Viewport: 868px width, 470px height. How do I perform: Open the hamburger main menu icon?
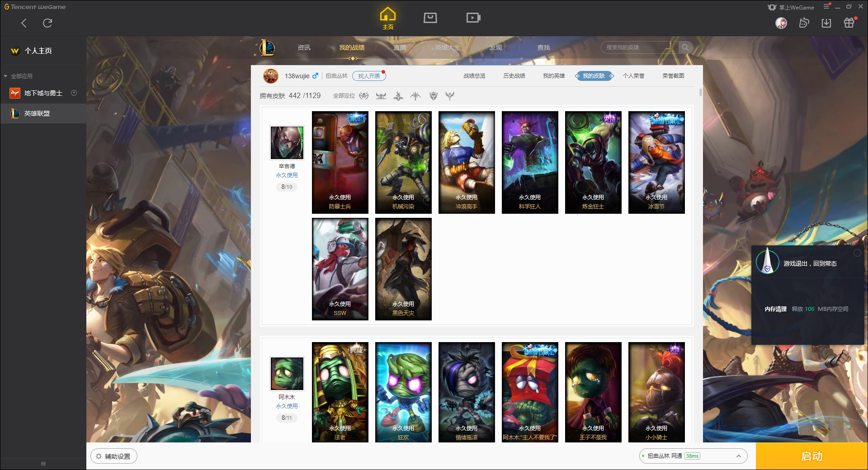[x=826, y=6]
